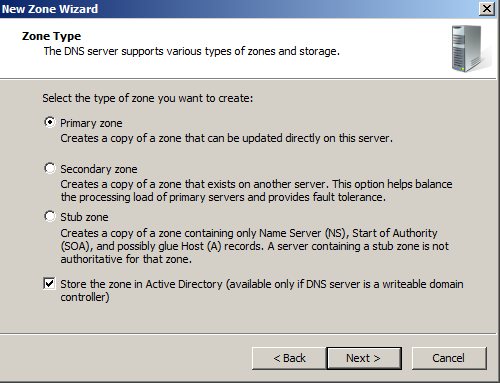Go to previous step with < Back
The image size is (500, 383).
tap(289, 358)
